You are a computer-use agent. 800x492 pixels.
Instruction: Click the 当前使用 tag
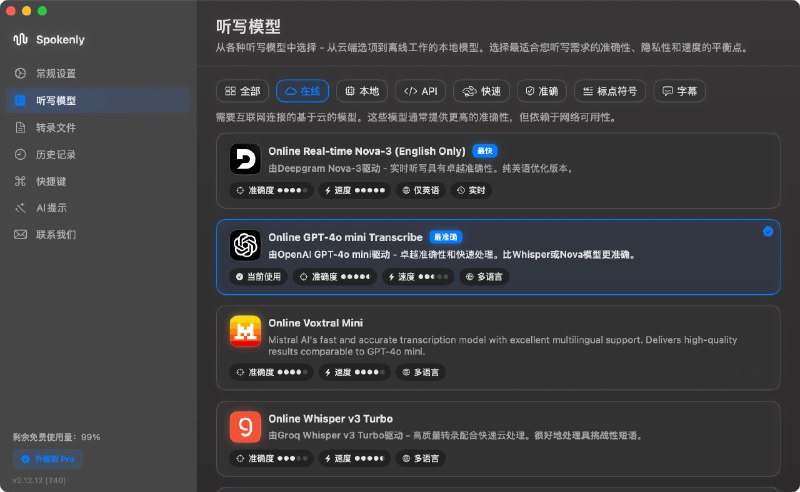click(259, 277)
